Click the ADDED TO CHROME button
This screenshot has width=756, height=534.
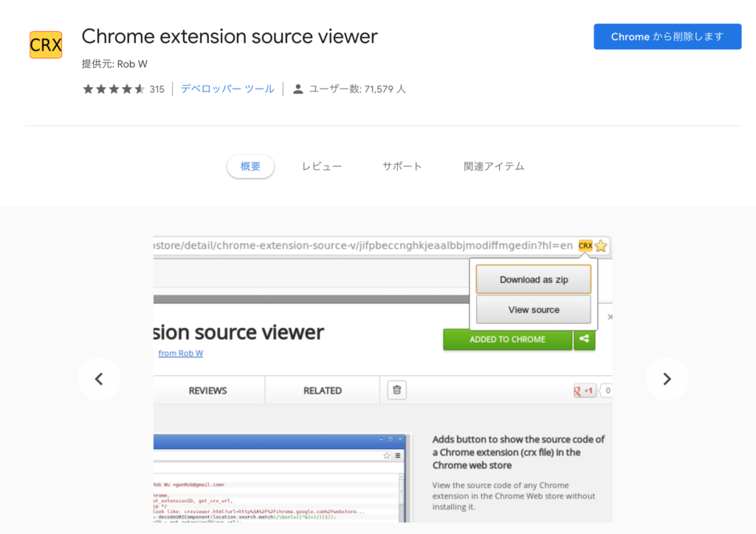click(508, 339)
